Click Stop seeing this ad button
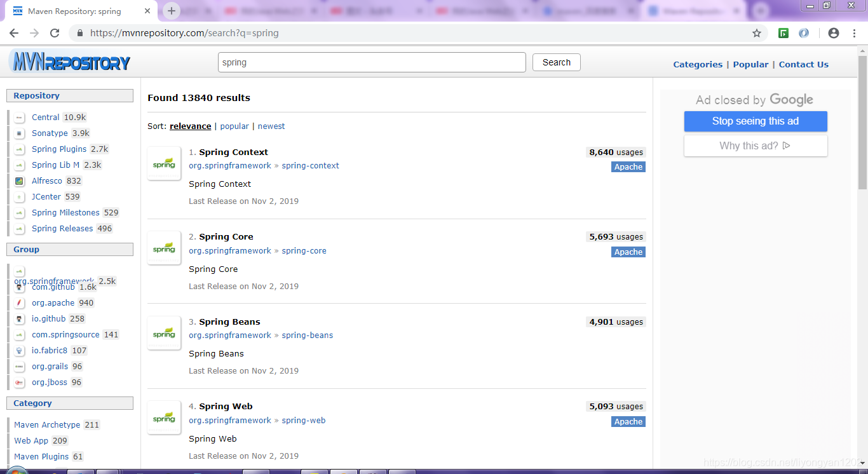 (x=756, y=121)
